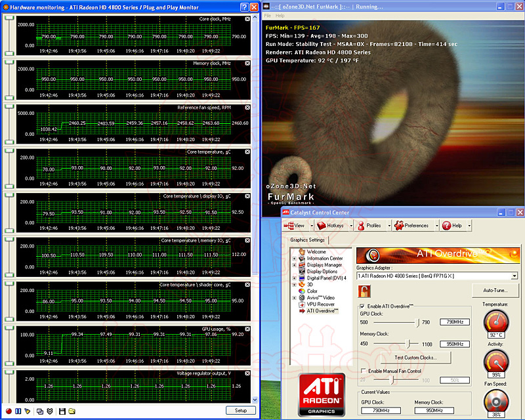The height and width of the screenshot is (420, 525).
Task: Click the 790MHz GPU Clock slider value box
Action: 455,322
